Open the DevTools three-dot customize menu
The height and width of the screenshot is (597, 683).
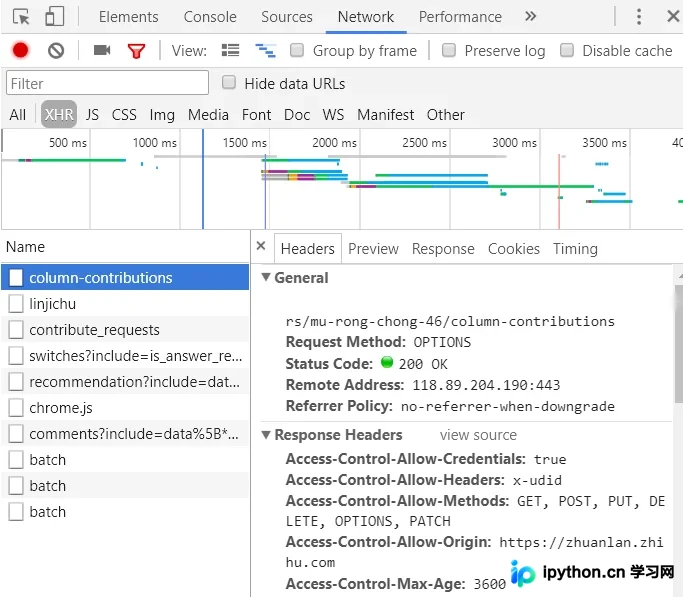tap(639, 17)
